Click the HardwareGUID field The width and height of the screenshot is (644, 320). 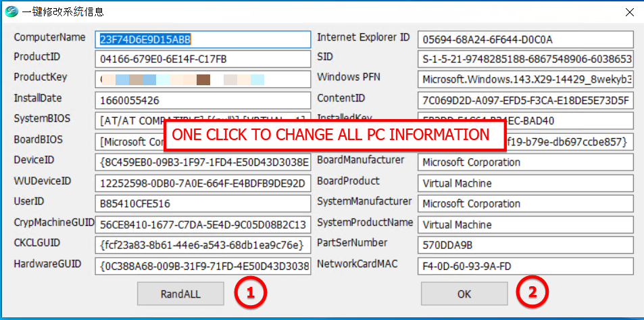pos(203,265)
